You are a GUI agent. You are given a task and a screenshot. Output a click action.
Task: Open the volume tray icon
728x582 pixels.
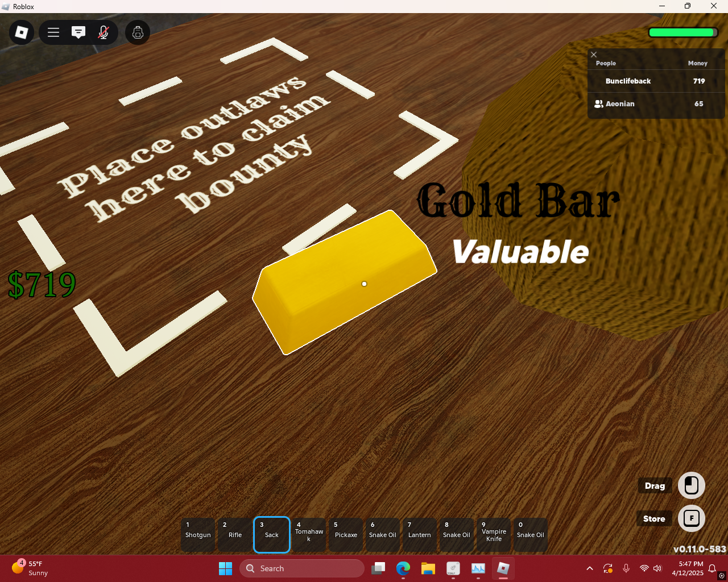click(658, 568)
